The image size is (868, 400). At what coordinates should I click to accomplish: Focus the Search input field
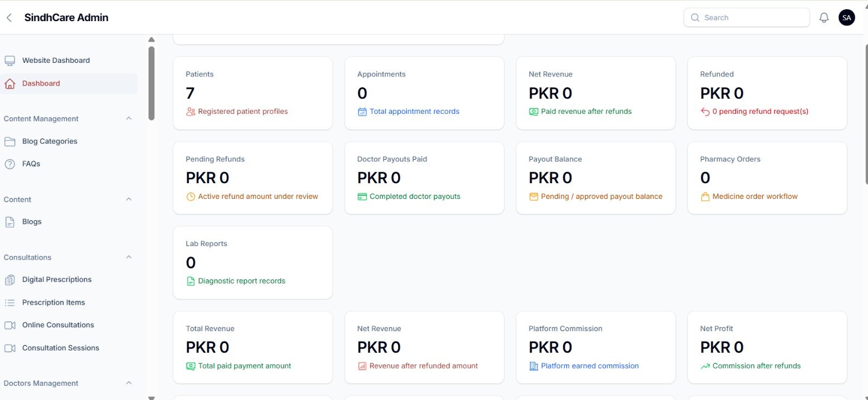point(746,18)
